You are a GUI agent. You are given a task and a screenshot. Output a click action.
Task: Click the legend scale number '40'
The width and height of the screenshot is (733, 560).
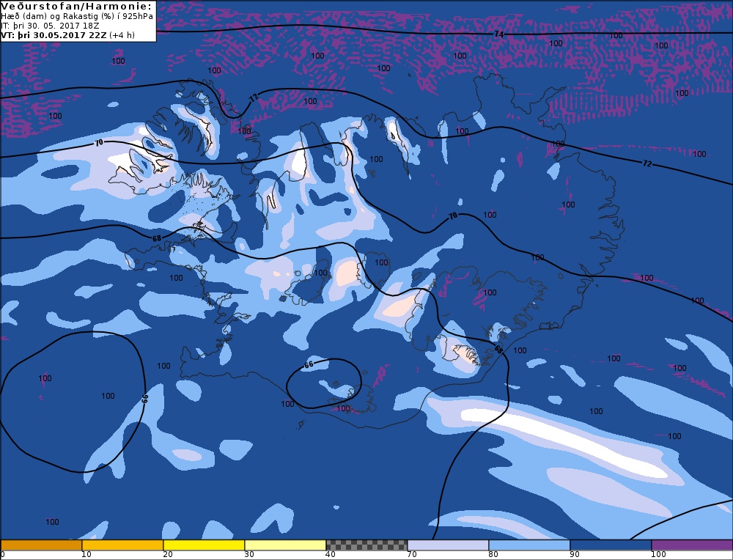pyautogui.click(x=330, y=554)
